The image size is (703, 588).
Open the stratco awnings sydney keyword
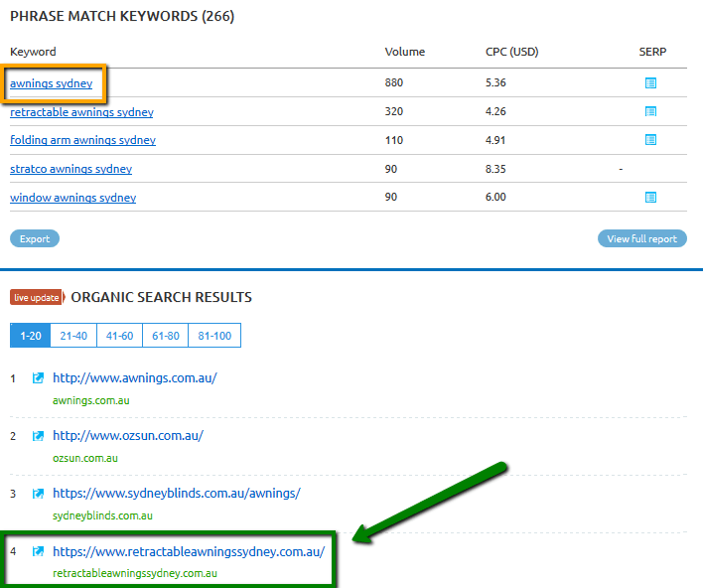70,169
